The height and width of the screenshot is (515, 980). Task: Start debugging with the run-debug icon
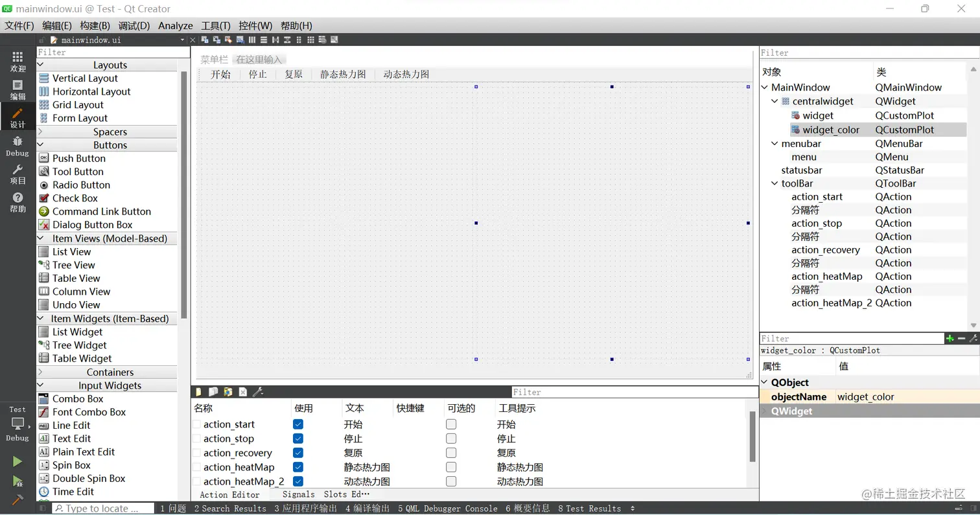[17, 481]
